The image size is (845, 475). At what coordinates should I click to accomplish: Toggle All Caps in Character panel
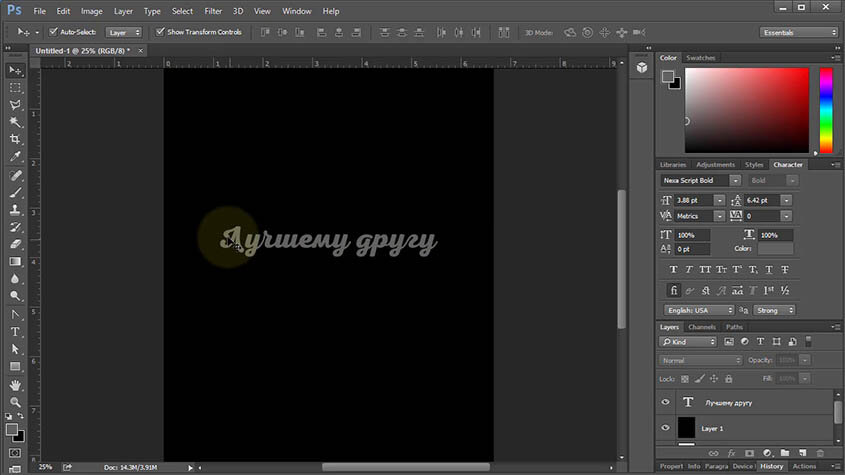tap(705, 270)
